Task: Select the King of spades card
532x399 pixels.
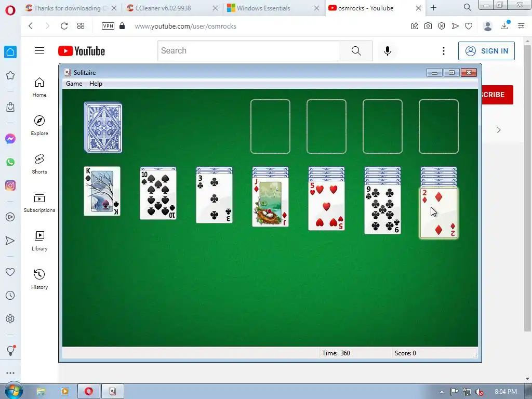Action: tap(102, 191)
